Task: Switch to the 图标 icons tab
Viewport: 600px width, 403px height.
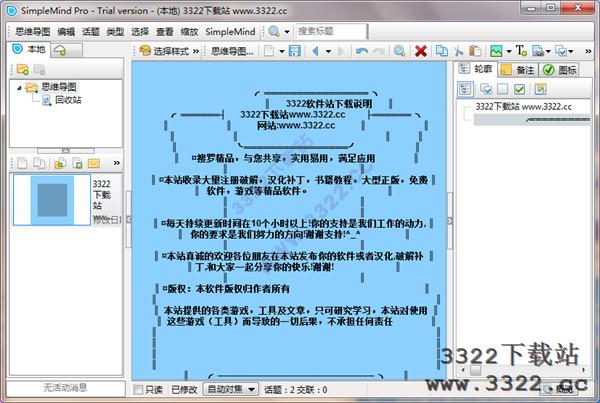Action: [x=560, y=70]
